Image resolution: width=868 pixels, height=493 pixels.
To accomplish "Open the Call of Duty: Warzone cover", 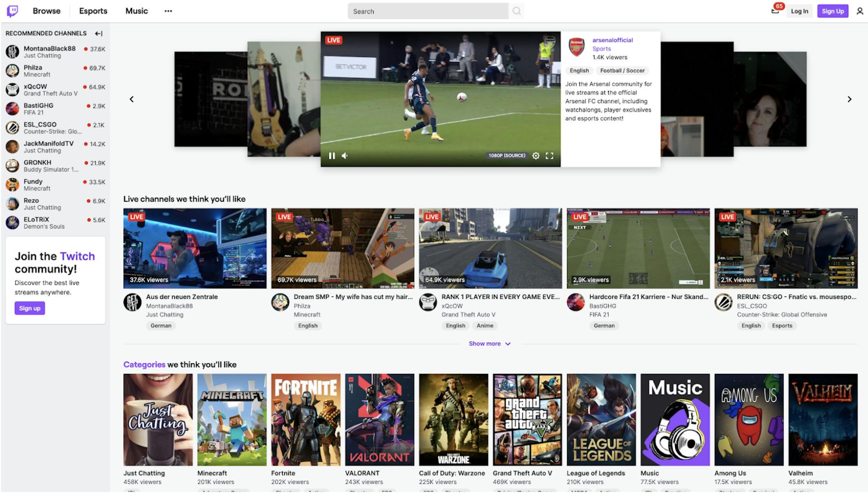I will 453,419.
